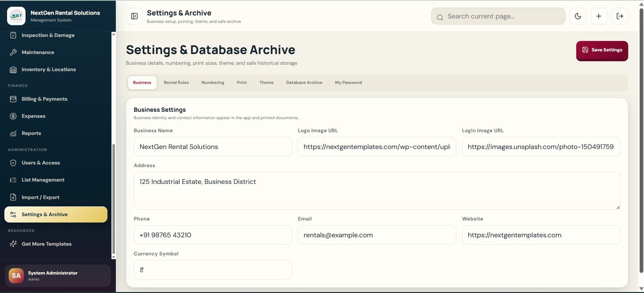Click the main page vertical scrollbar

(x=642, y=141)
